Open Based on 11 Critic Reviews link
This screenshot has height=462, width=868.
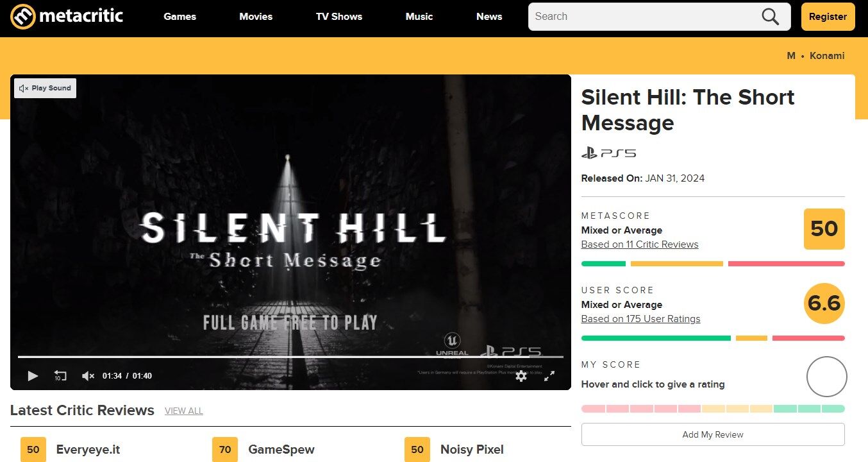coord(640,244)
